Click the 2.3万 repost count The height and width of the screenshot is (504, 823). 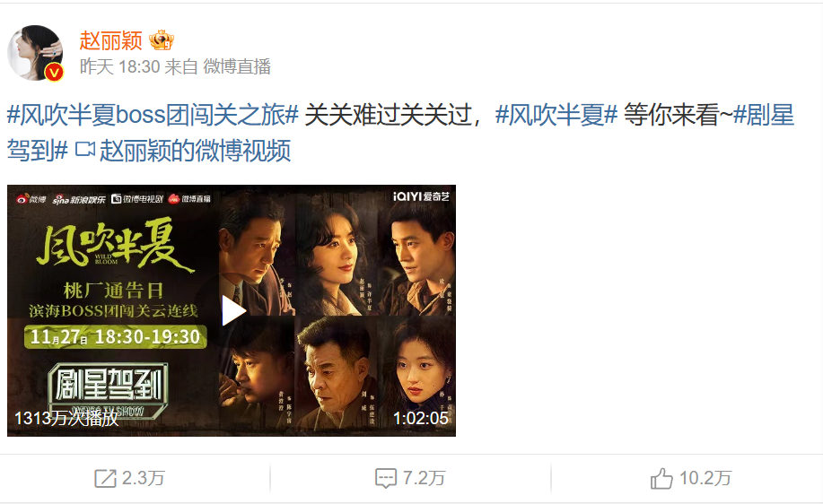coord(144,478)
